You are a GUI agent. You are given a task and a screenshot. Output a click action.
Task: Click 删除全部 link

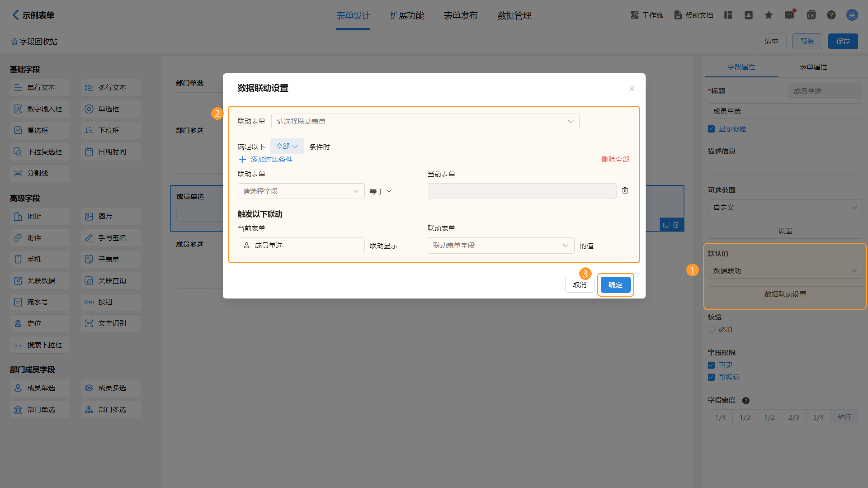click(x=615, y=159)
